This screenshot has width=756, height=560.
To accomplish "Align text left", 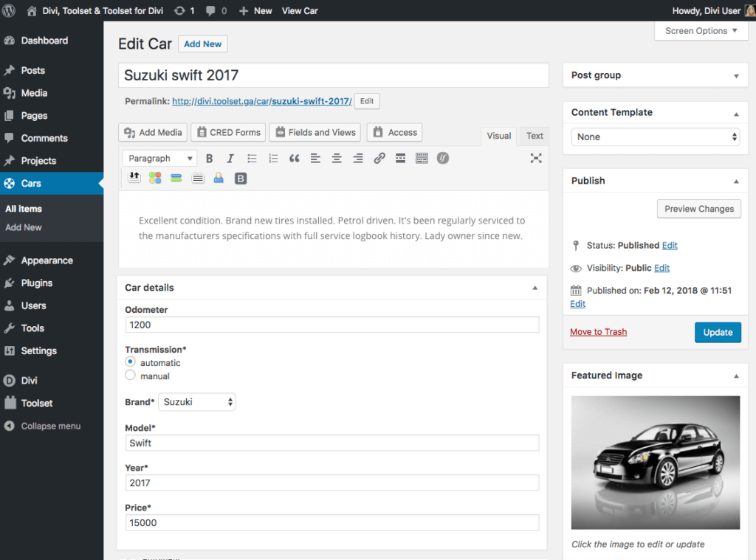I will click(315, 159).
